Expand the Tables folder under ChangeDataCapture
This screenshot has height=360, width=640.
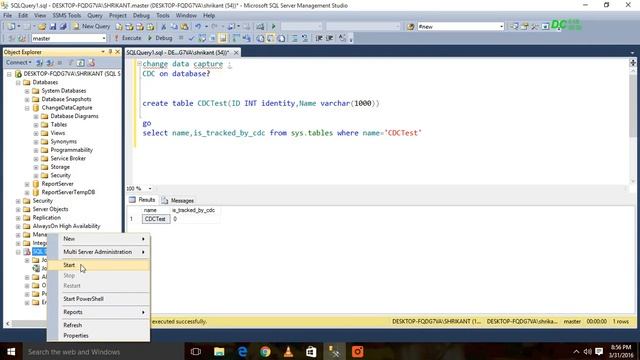coord(36,125)
